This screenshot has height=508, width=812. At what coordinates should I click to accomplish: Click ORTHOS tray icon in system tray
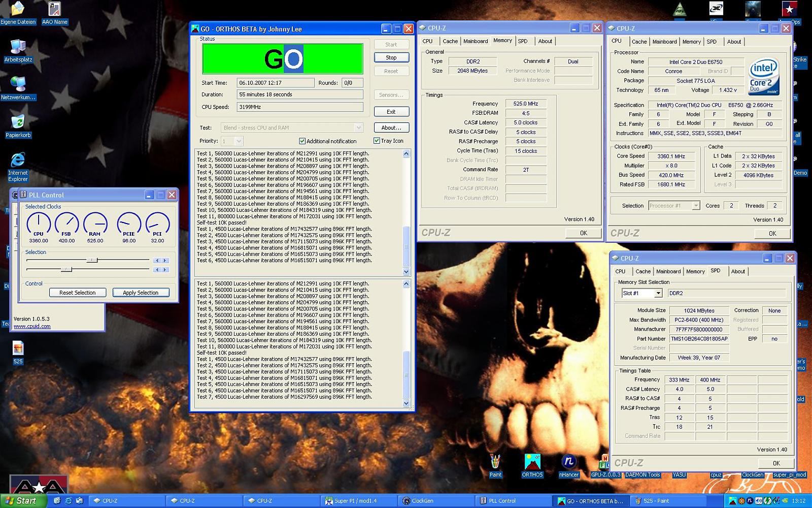point(733,501)
